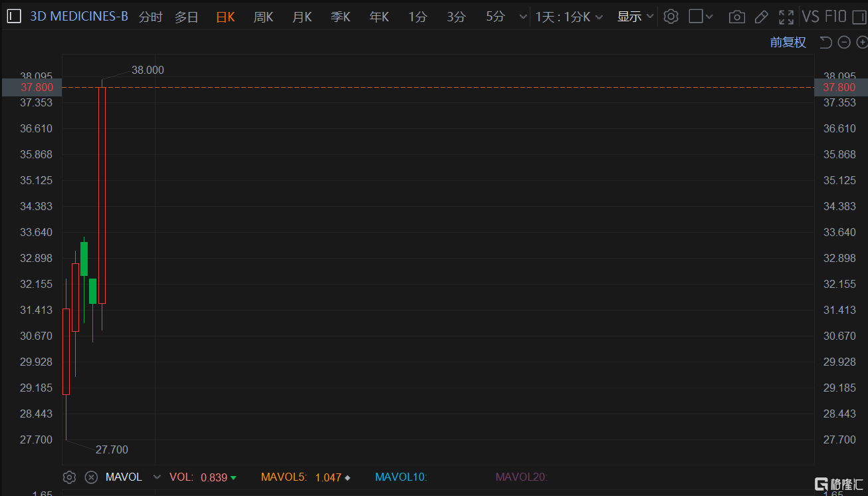Open the 1天:1分K dropdown

pyautogui.click(x=570, y=17)
